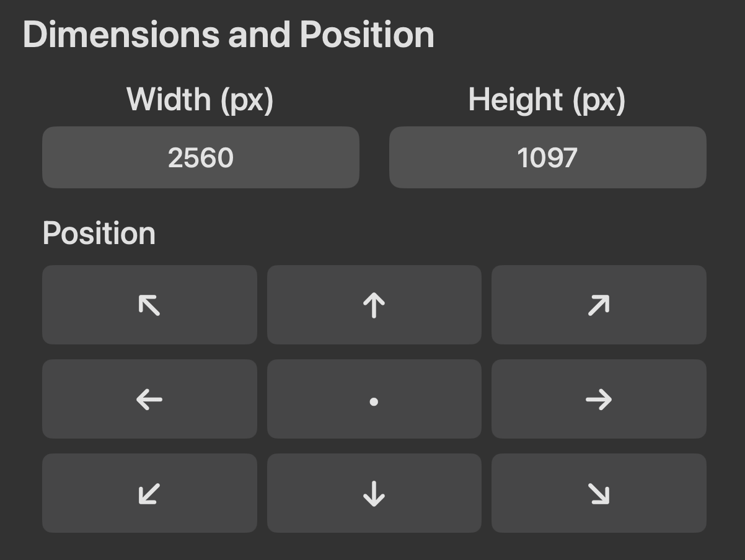Select the left arrow position button
Screen dimensions: 745x560
[149, 399]
